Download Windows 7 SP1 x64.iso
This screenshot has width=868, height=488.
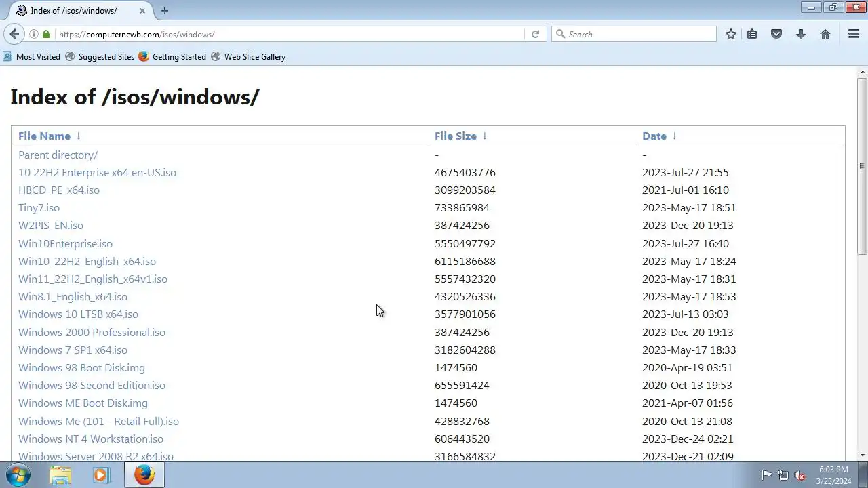[73, 350]
